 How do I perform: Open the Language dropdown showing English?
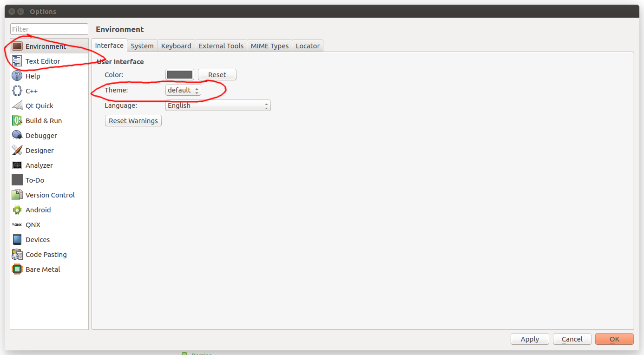coord(218,105)
